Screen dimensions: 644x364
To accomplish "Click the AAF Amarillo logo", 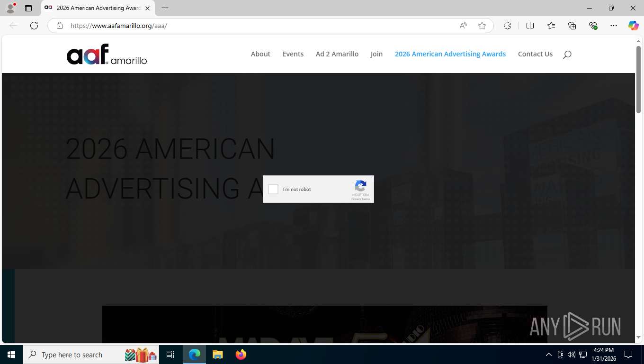I will coord(107,54).
